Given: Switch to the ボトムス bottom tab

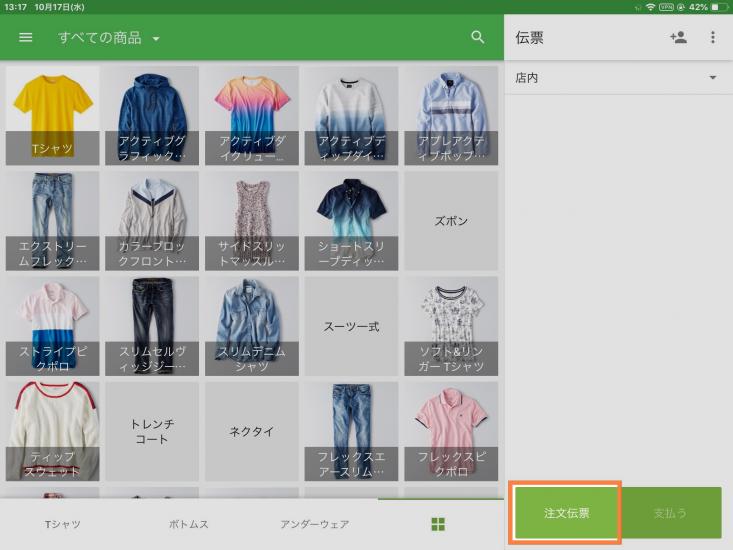Looking at the screenshot, I should [x=188, y=524].
